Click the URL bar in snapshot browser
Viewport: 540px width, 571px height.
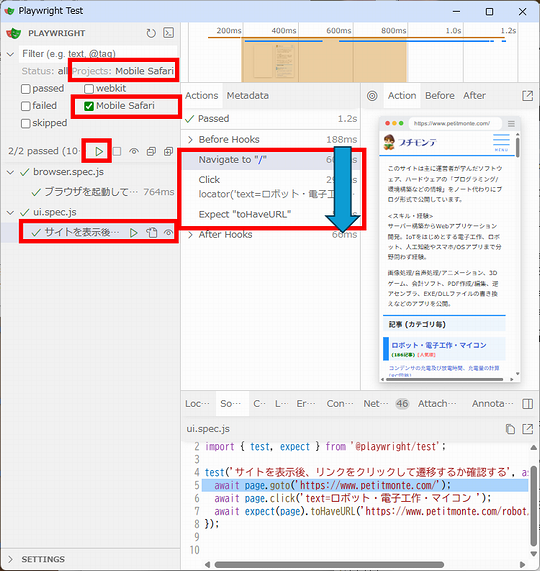pyautogui.click(x=455, y=124)
